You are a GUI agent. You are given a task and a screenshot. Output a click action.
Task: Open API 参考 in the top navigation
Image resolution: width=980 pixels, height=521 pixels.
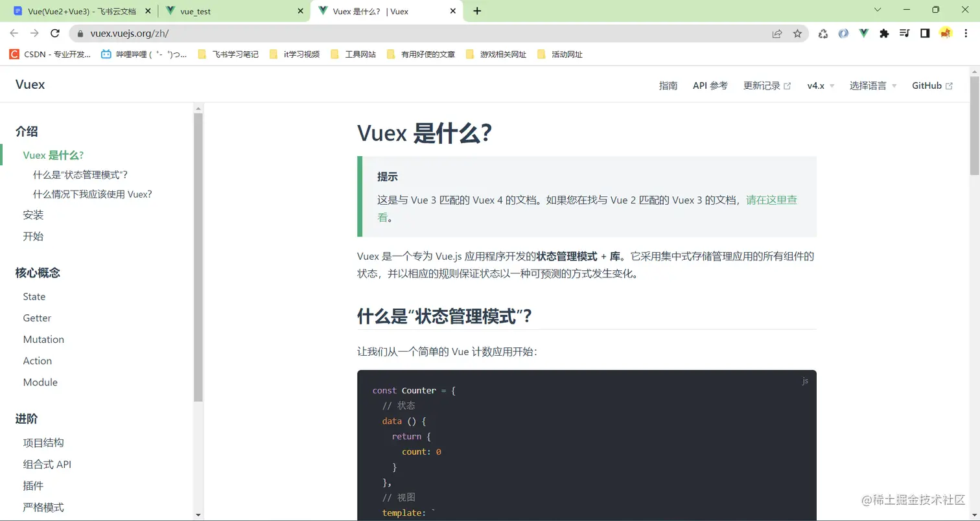coord(710,86)
